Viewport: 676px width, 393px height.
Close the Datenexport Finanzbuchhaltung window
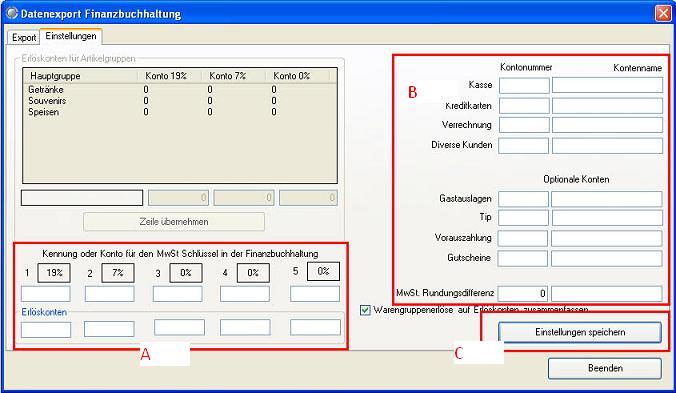coord(663,13)
